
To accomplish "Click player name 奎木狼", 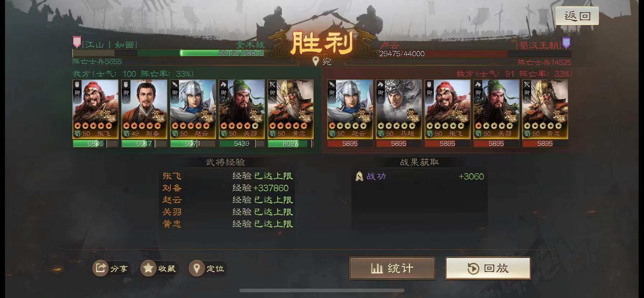I will 250,45.
